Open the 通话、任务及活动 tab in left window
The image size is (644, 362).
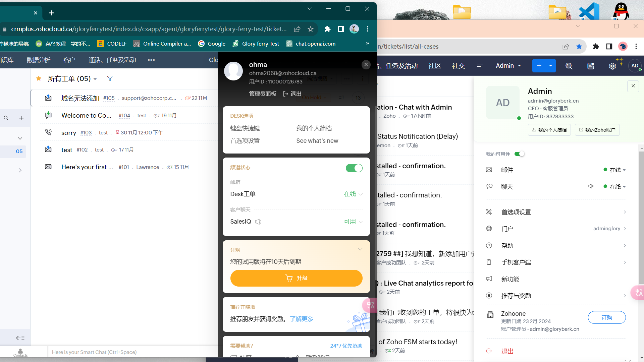pos(112,60)
